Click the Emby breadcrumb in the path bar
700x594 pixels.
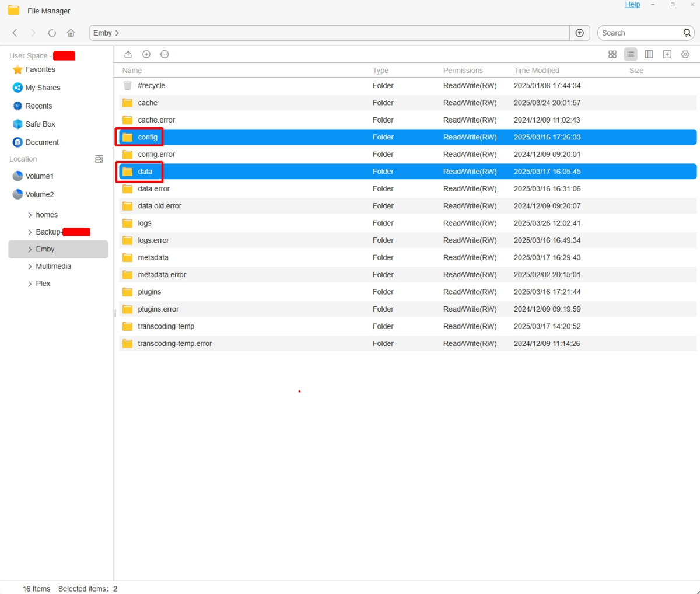(x=102, y=33)
